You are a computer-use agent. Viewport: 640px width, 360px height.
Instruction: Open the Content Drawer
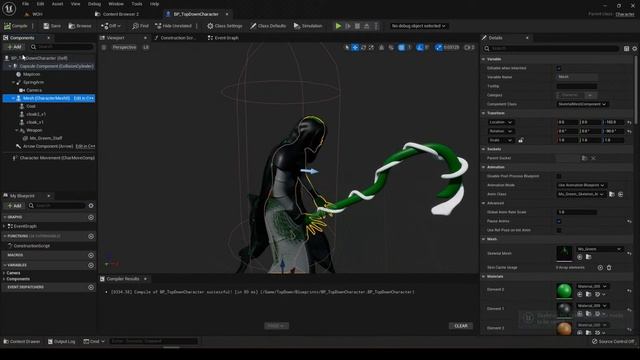22,341
